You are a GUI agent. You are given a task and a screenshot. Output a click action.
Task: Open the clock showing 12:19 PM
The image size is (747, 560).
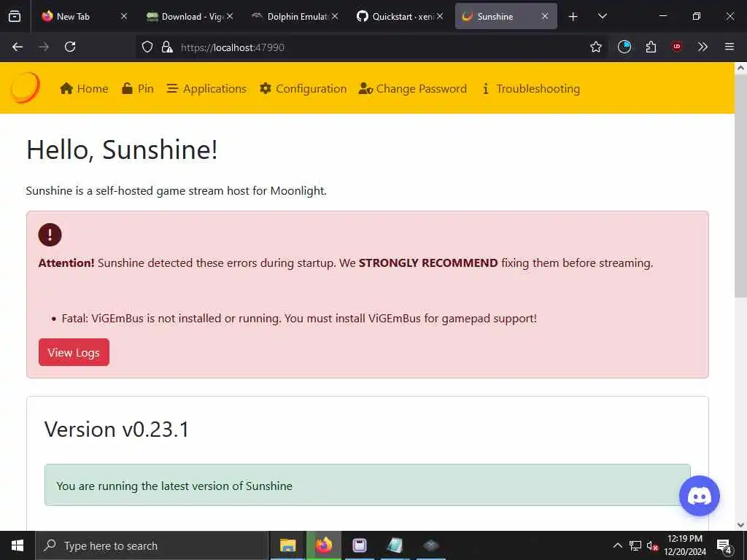[x=685, y=545]
